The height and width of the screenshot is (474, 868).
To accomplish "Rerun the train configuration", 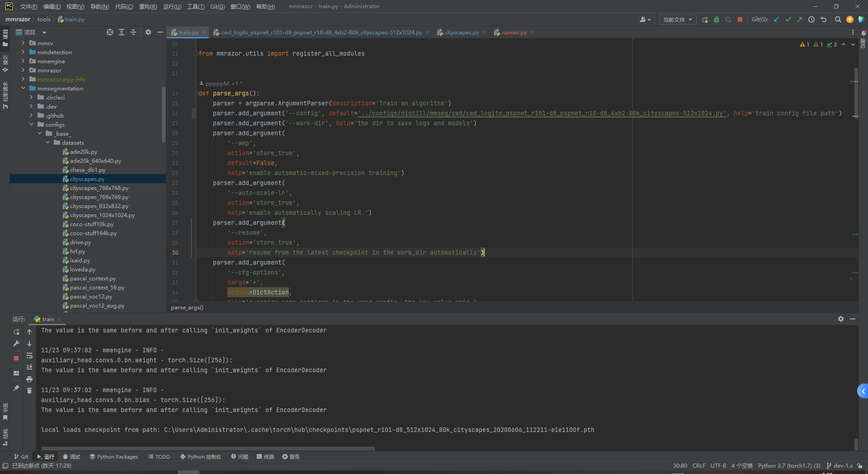I will tap(16, 332).
